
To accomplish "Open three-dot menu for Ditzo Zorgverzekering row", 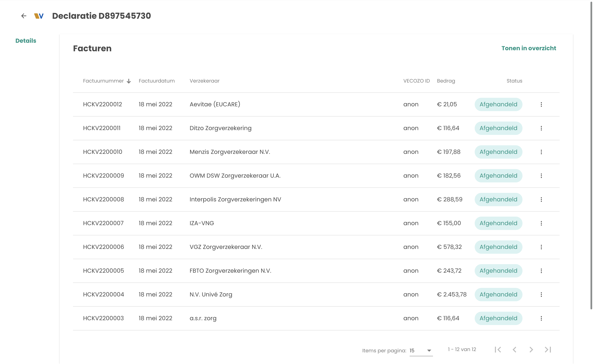I will (541, 128).
